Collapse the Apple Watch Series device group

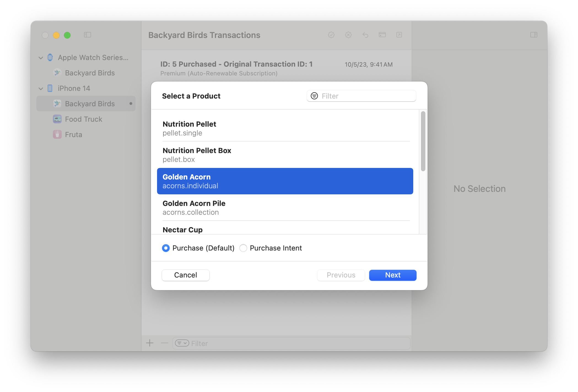(41, 58)
